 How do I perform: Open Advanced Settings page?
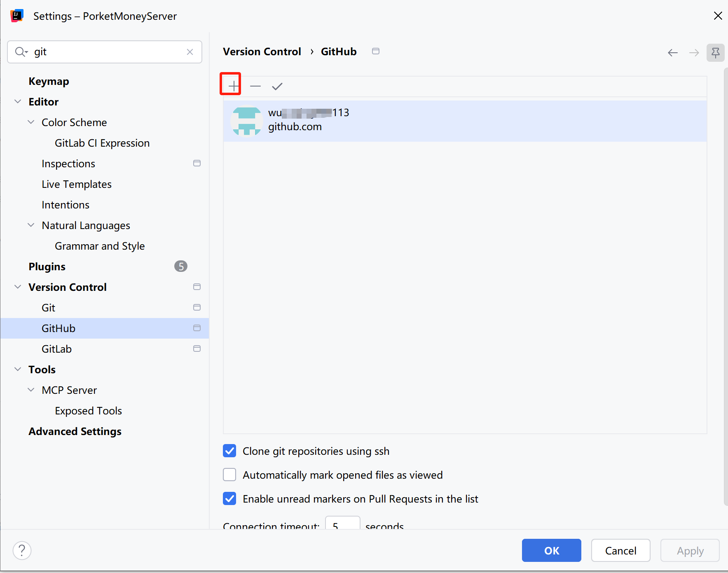coord(75,431)
